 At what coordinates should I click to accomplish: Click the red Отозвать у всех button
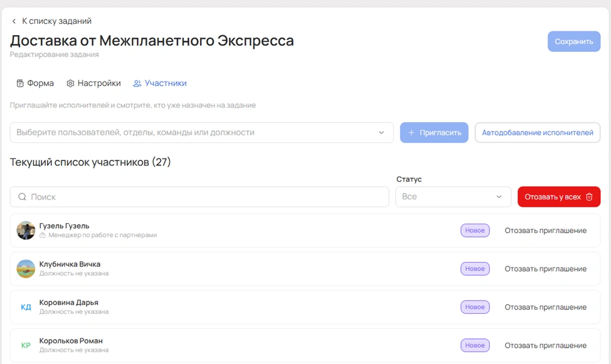click(559, 197)
